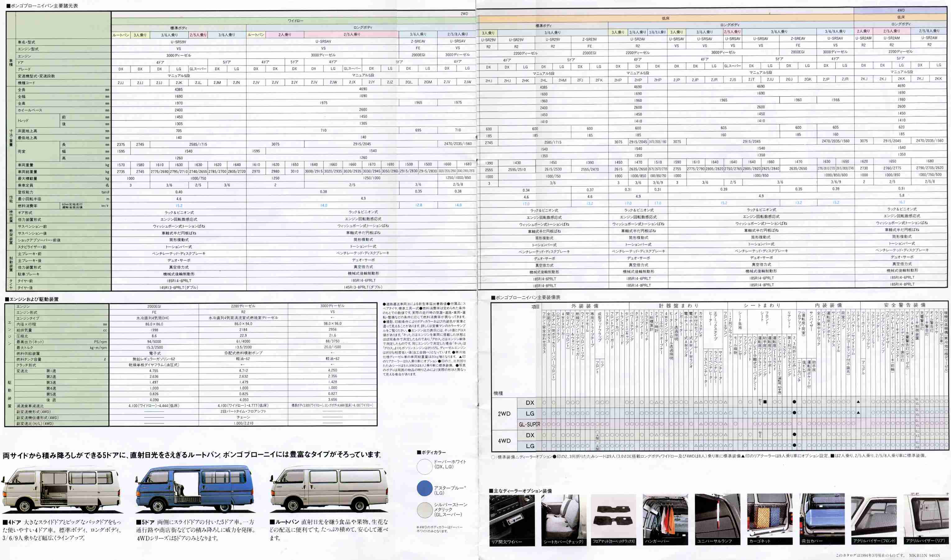Select the 圧縮比 row label in engine table
The image size is (951, 560).
click(x=22, y=336)
